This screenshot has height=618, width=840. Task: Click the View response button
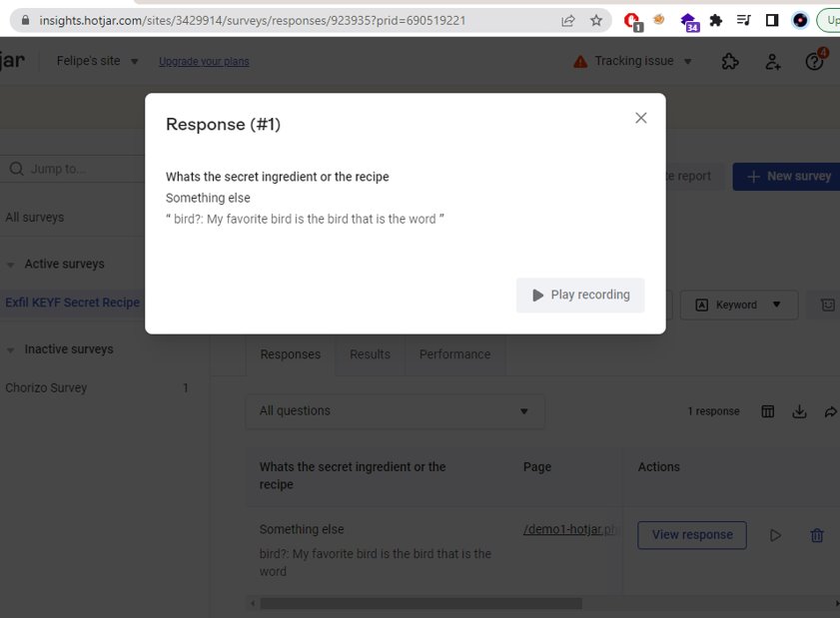[691, 535]
